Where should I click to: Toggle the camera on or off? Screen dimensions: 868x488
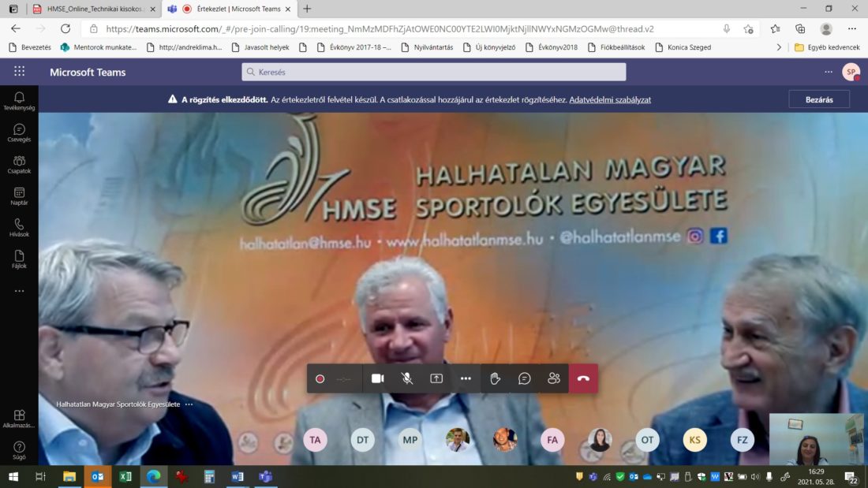click(377, 378)
